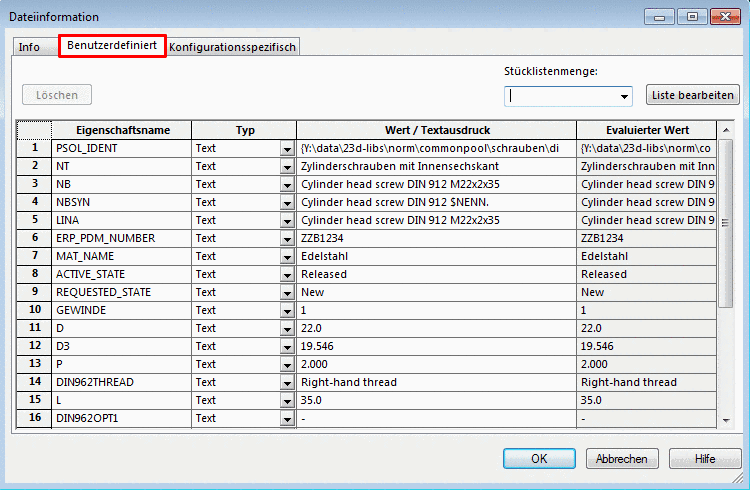The height and width of the screenshot is (490, 750).
Task: Click value cell 19.546 in Wert column
Action: 437,346
